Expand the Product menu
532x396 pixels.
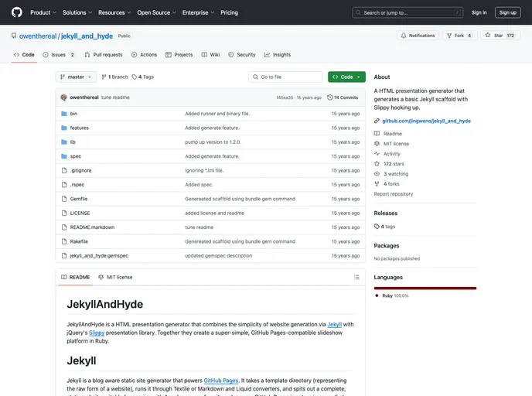point(43,12)
